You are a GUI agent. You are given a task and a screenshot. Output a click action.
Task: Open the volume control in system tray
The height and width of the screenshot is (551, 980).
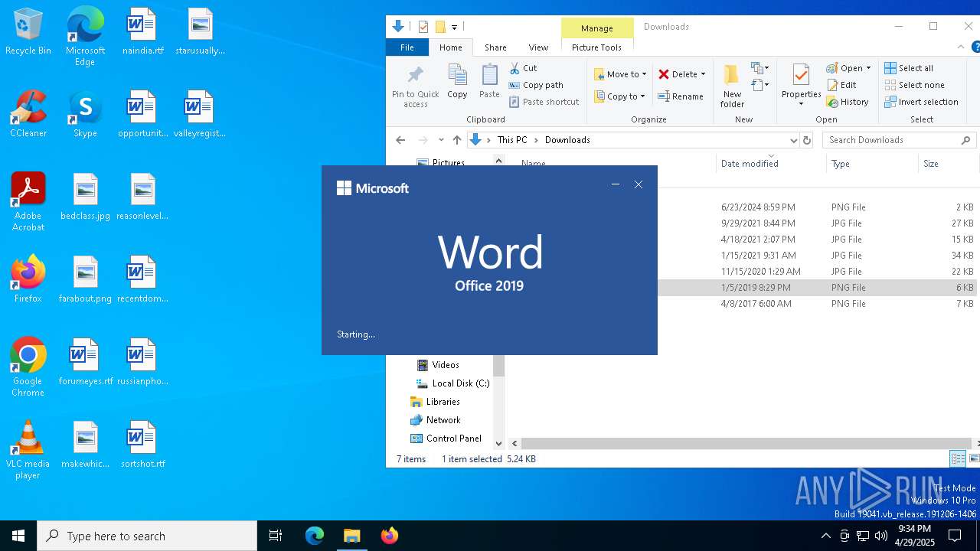881,536
